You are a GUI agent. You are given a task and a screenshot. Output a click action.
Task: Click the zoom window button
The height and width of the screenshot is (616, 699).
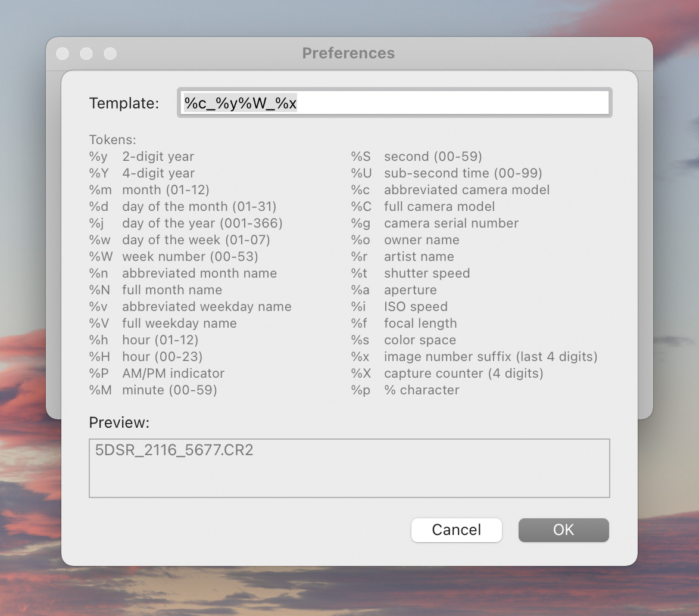click(x=110, y=54)
